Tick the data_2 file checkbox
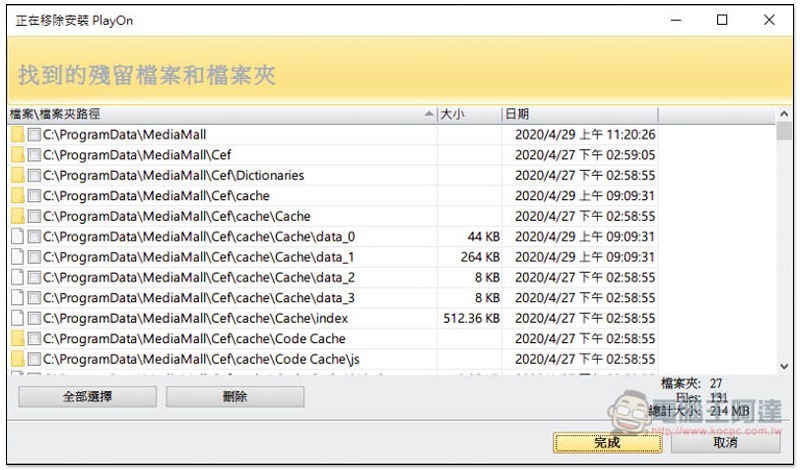Screen dimensions: 800x470 point(34,278)
